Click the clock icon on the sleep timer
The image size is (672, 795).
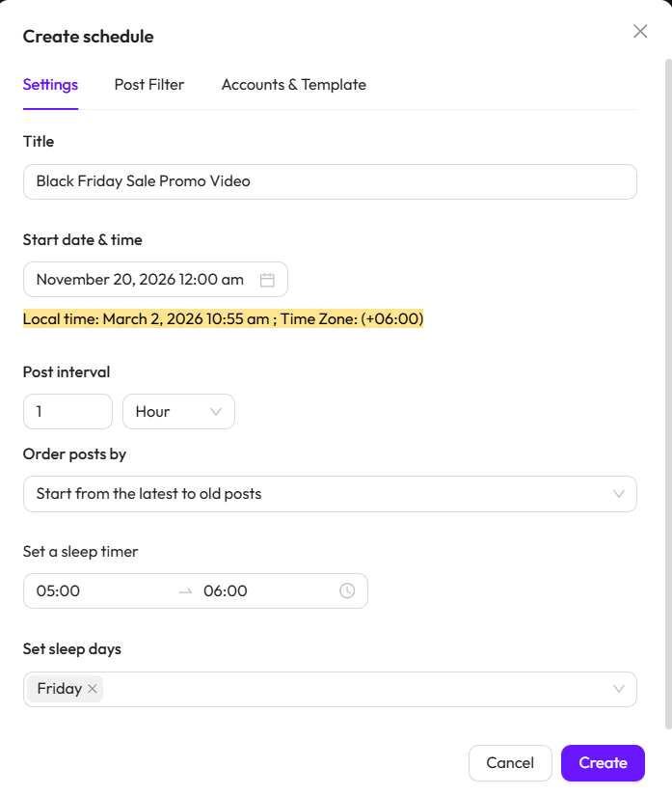pos(347,590)
